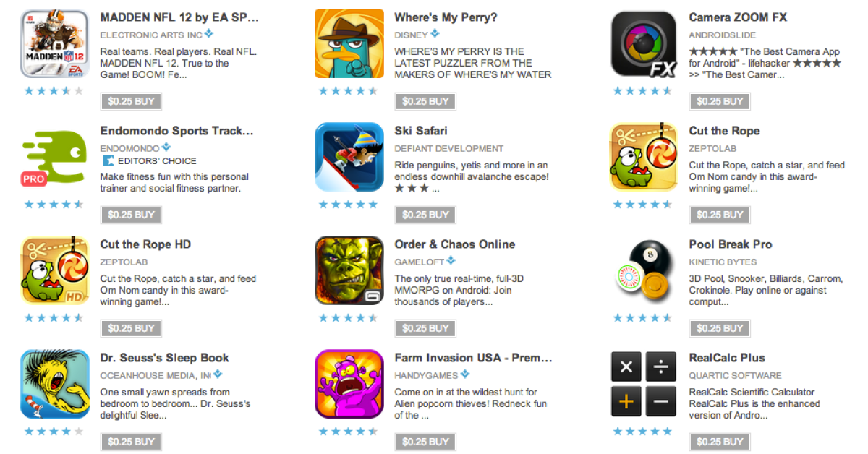
Task: Open the Order & Chaos Online orc icon
Action: pyautogui.click(x=349, y=270)
